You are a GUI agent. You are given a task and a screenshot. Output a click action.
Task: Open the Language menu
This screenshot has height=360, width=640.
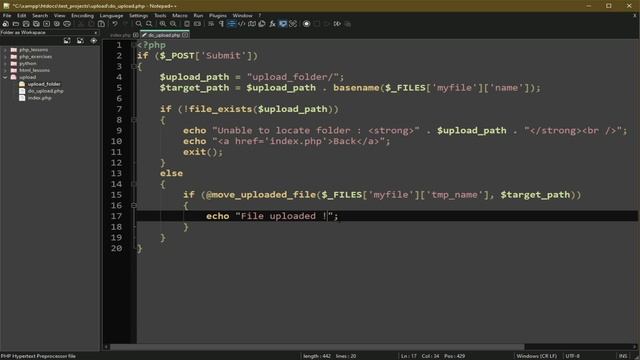point(111,16)
